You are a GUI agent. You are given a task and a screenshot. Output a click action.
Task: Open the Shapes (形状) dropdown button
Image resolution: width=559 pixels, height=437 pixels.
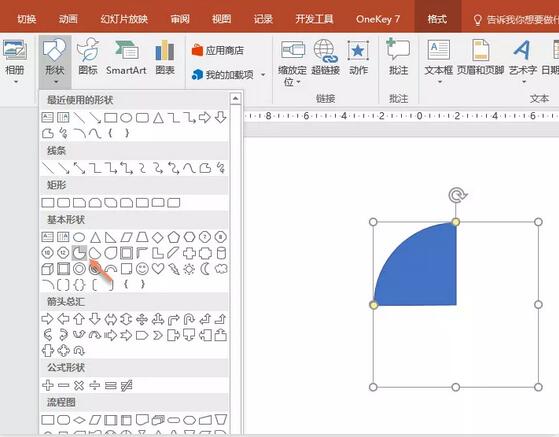[x=55, y=62]
